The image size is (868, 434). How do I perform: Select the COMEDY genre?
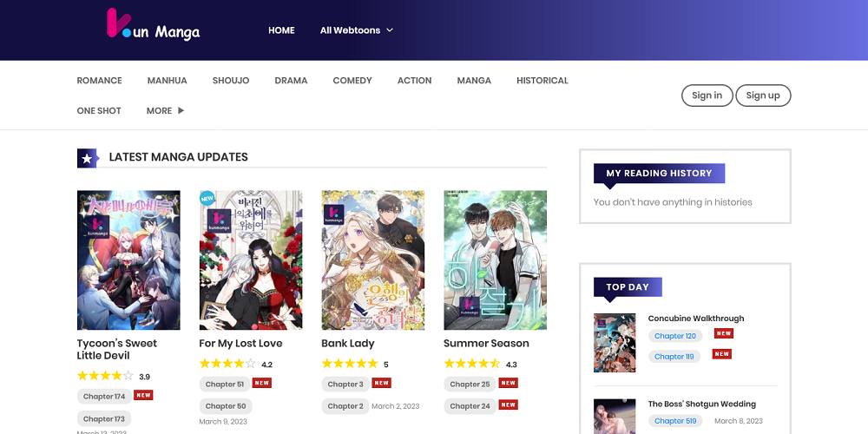click(x=352, y=80)
